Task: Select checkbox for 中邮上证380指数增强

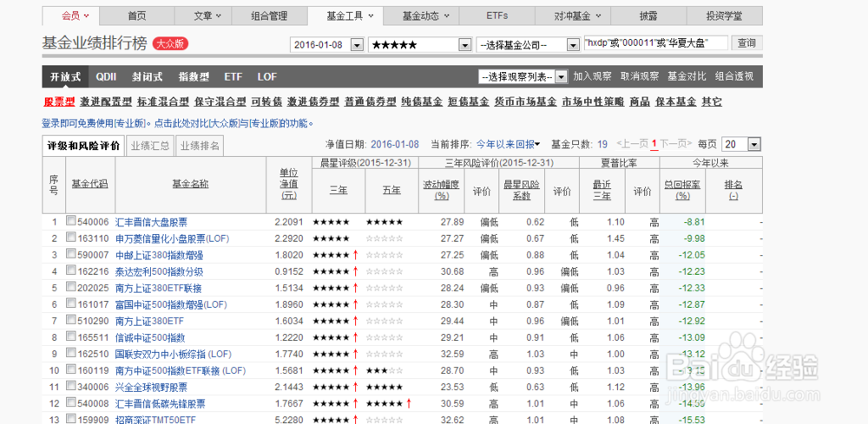Action: click(71, 254)
